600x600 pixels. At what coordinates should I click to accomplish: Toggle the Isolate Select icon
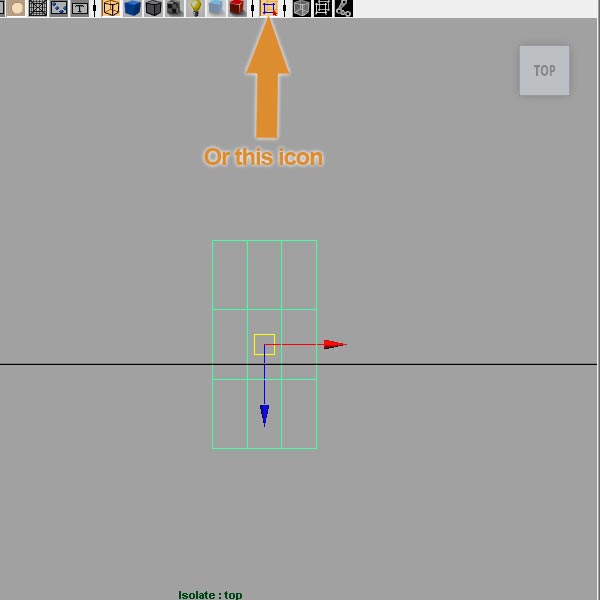coord(269,8)
